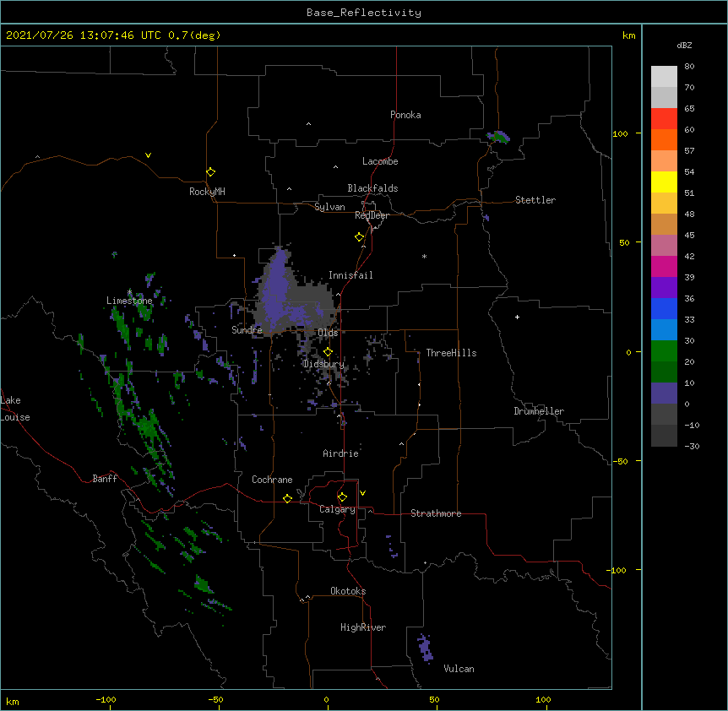
Task: Click the yellow diamond marker south of RedDeer
Action: [x=359, y=237]
